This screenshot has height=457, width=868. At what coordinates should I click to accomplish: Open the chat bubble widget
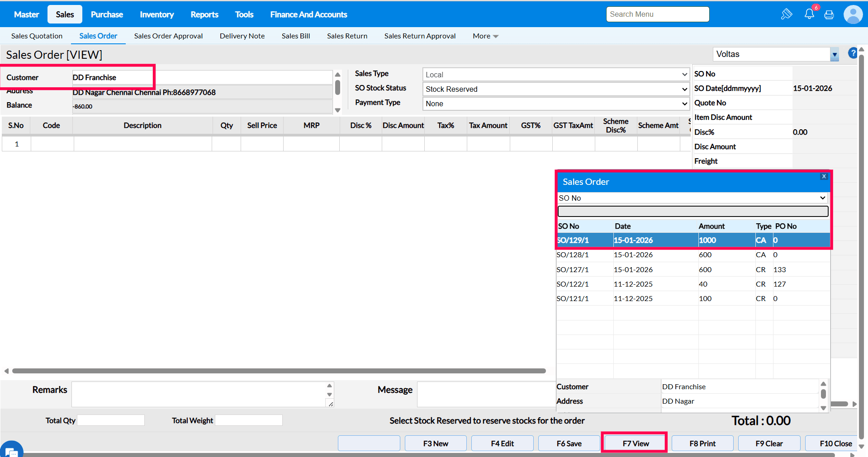pos(11,450)
